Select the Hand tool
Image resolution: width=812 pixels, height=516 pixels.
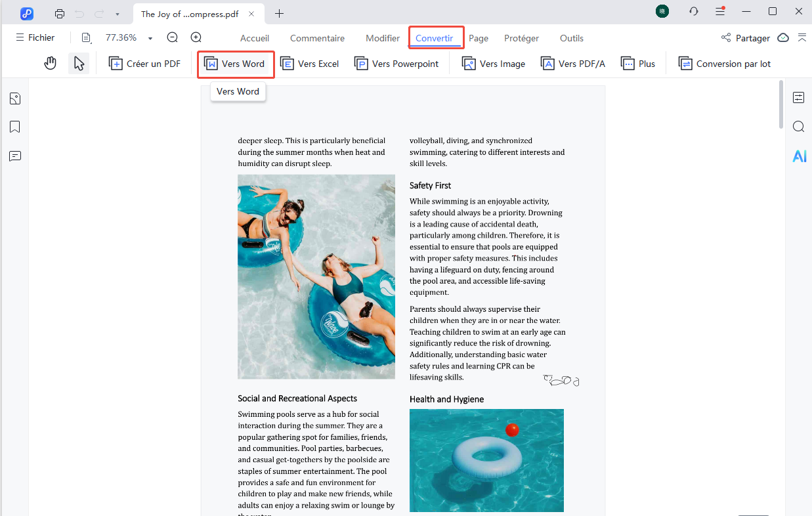51,64
